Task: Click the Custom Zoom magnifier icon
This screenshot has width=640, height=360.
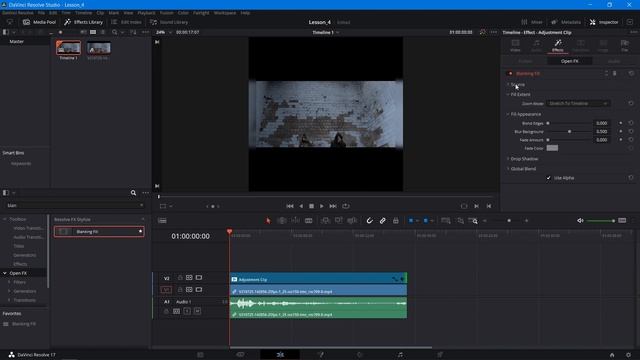Action: (x=473, y=220)
